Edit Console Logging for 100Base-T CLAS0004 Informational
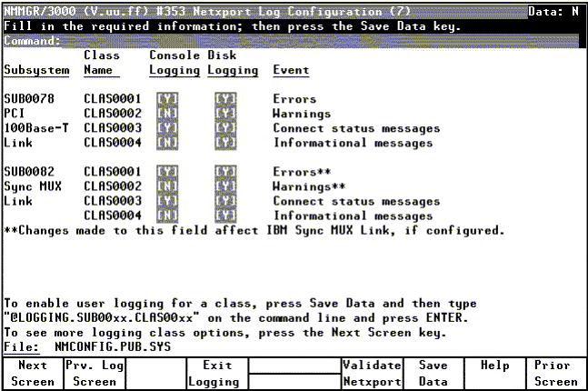Image resolution: width=588 pixels, height=391 pixels. (x=167, y=143)
